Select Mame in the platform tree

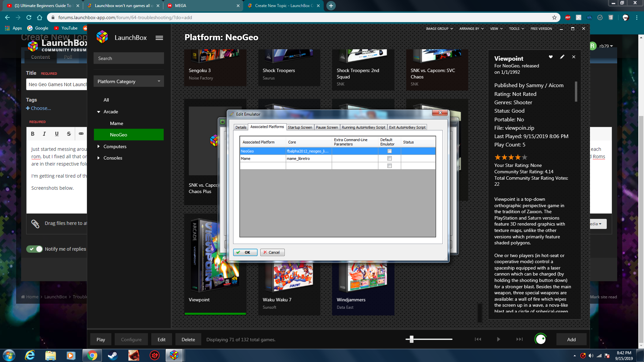(116, 123)
